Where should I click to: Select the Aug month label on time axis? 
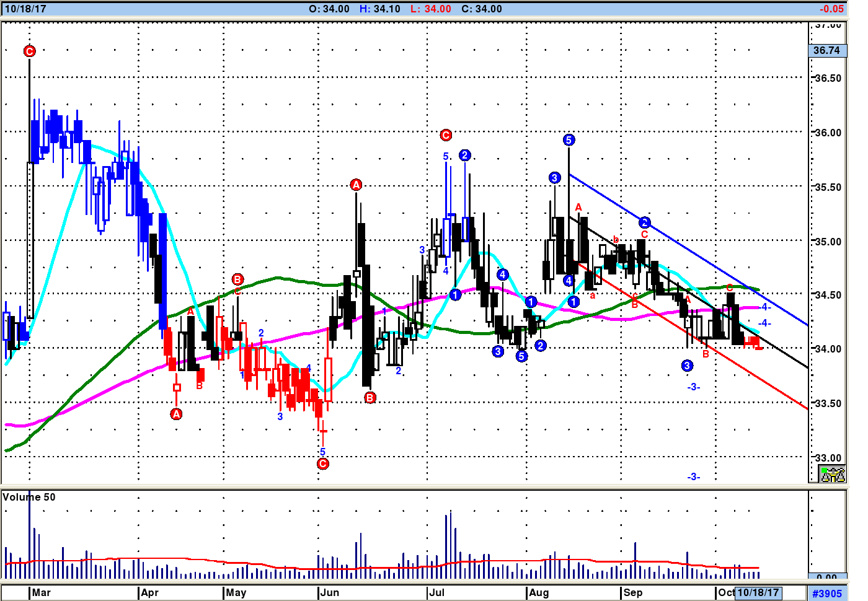(539, 592)
